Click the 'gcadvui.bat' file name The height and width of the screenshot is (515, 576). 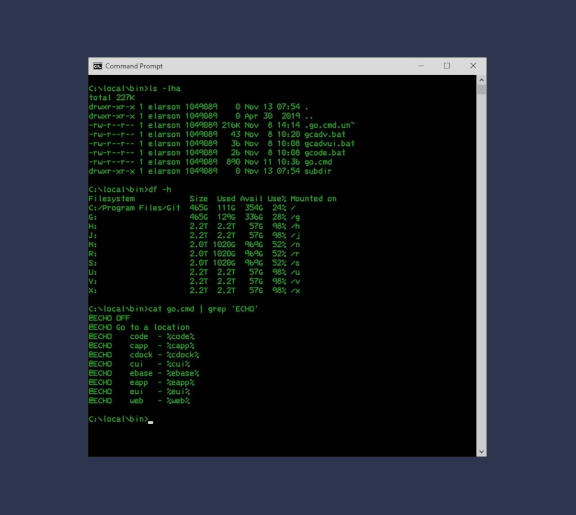tap(330, 144)
